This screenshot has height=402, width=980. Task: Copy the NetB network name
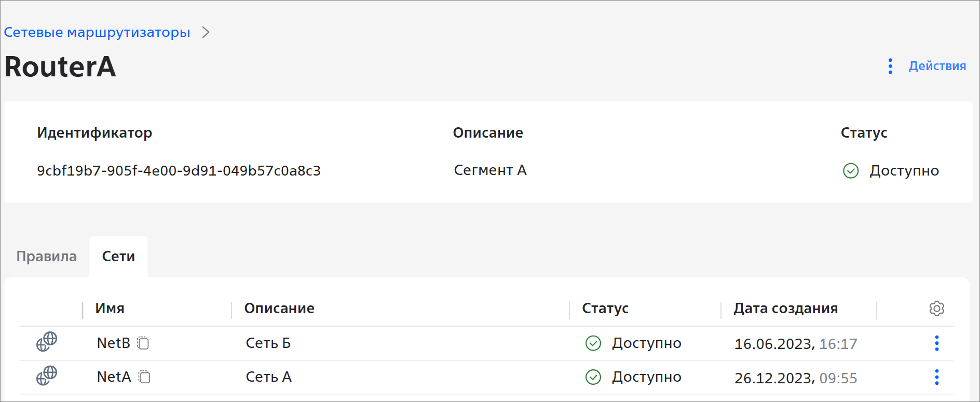tap(143, 343)
